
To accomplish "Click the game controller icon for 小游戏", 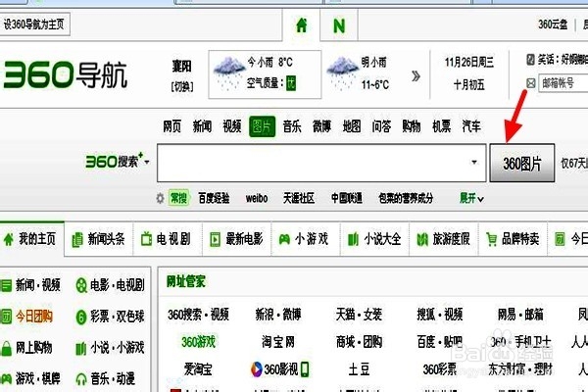I will pyautogui.click(x=284, y=239).
